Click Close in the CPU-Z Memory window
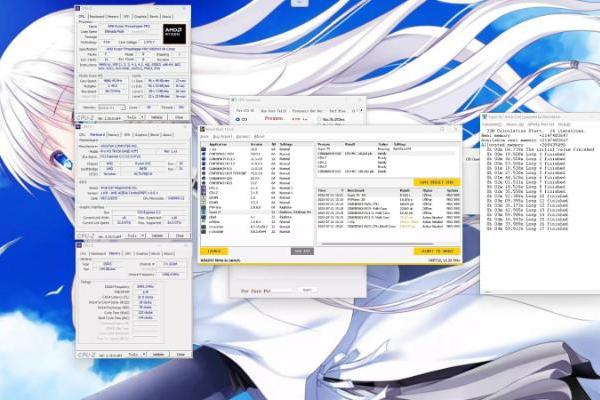600x400 pixels. click(x=181, y=355)
